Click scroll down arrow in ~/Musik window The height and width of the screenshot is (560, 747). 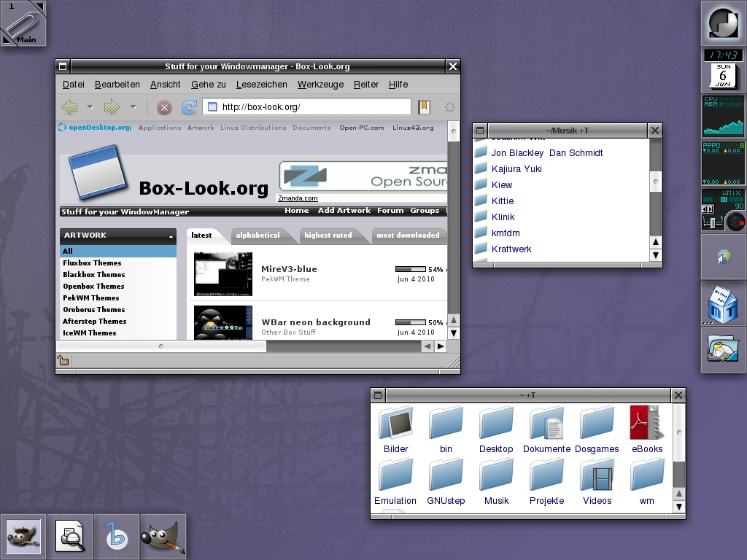656,255
